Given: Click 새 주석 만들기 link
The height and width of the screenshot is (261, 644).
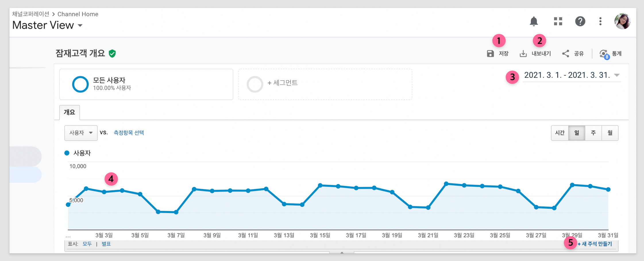Looking at the screenshot, I should [595, 244].
